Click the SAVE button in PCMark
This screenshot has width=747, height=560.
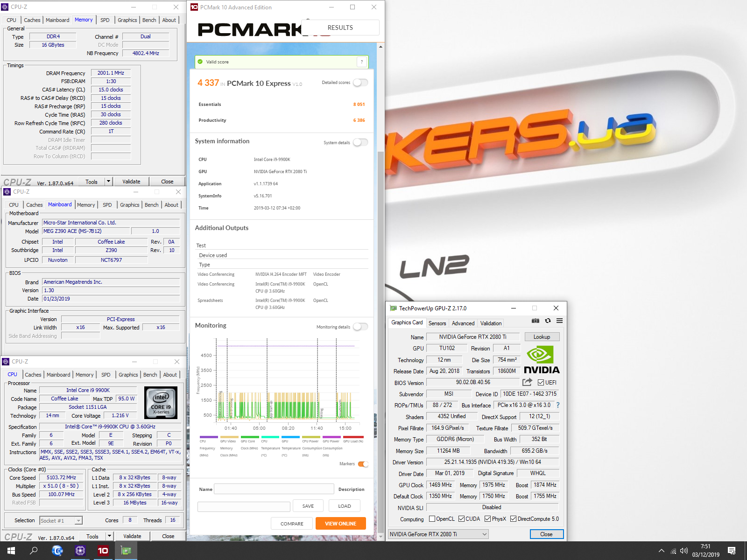pyautogui.click(x=308, y=506)
